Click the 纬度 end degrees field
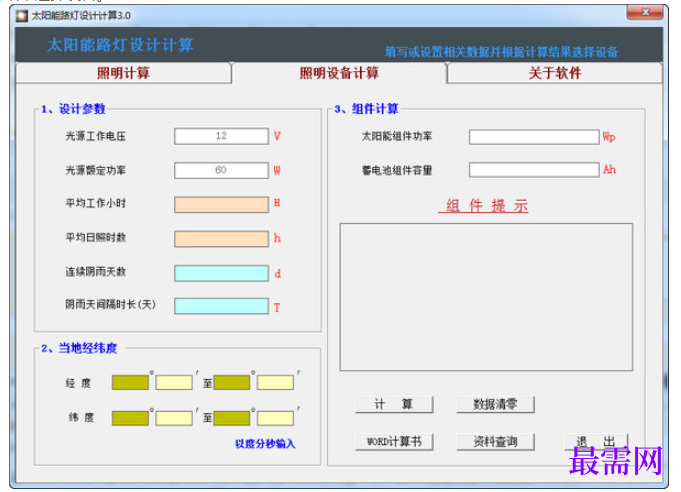Viewport: 681px width, 492px height. pos(232,418)
